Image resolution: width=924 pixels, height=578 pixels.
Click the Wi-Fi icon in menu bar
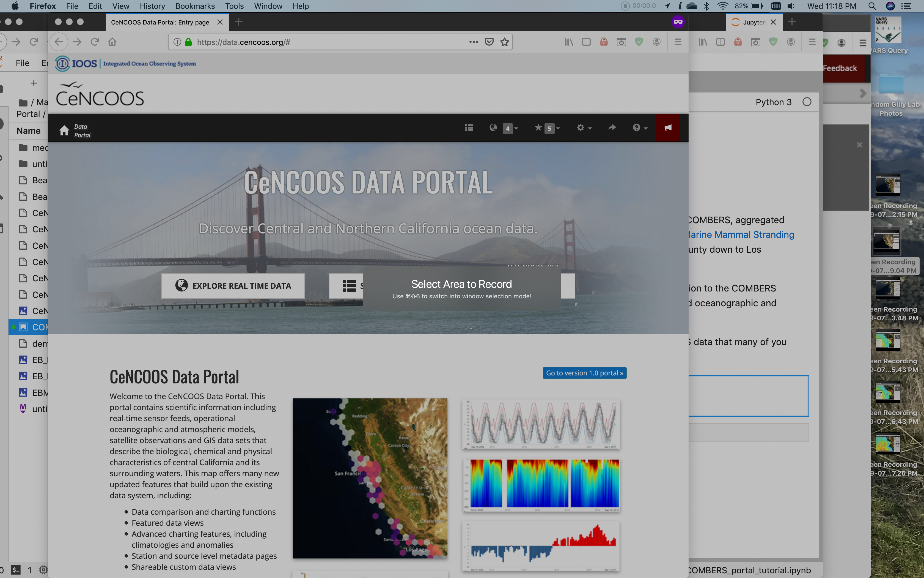(x=722, y=6)
